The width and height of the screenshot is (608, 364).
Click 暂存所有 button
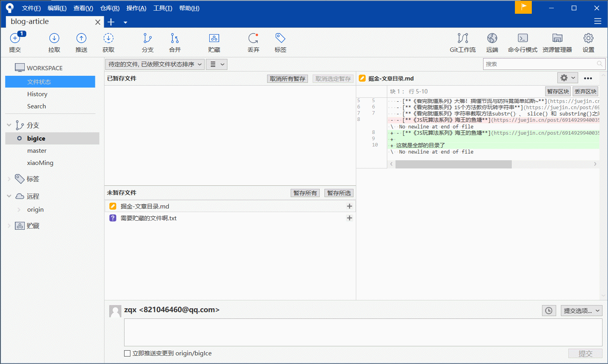(305, 193)
